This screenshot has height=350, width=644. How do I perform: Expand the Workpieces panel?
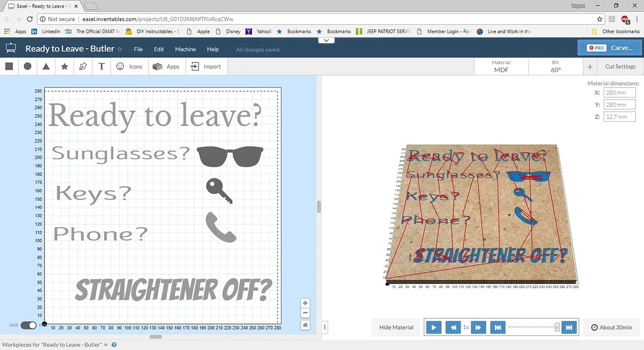coord(106,345)
